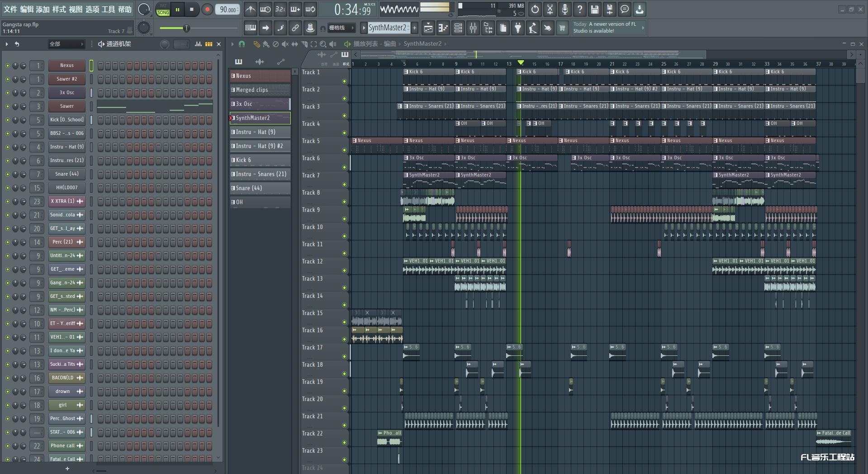The width and height of the screenshot is (868, 474).
Task: Toggle the channel rack graph editor icon
Action: (198, 44)
